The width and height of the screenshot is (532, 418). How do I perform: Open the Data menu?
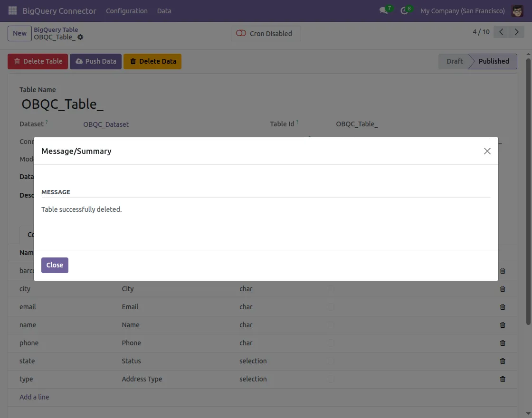[164, 11]
